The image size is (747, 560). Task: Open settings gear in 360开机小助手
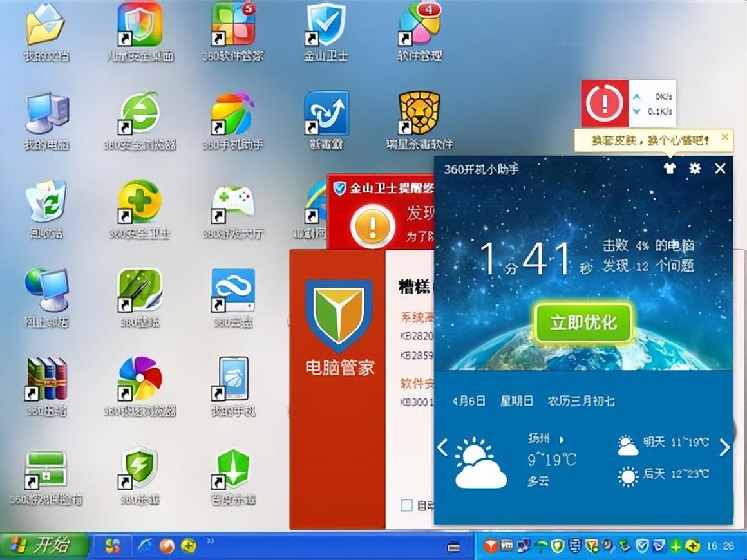[695, 168]
